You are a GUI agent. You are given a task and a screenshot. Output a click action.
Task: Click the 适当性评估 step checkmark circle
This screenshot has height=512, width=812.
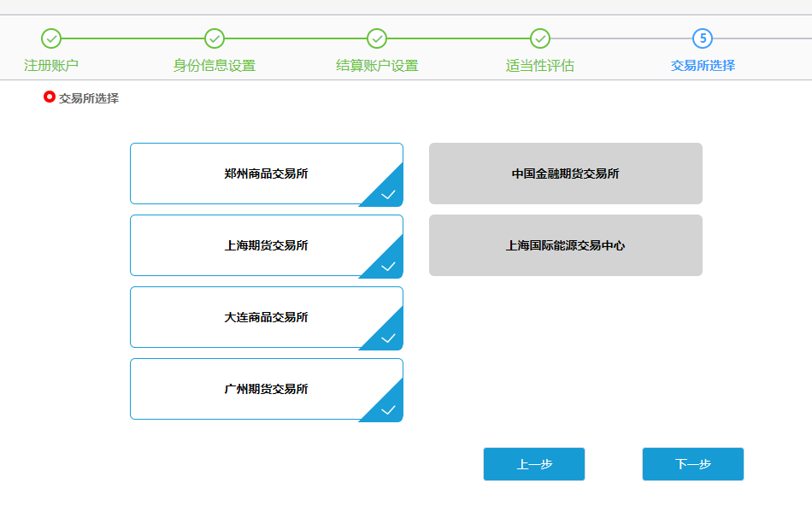coord(540,38)
